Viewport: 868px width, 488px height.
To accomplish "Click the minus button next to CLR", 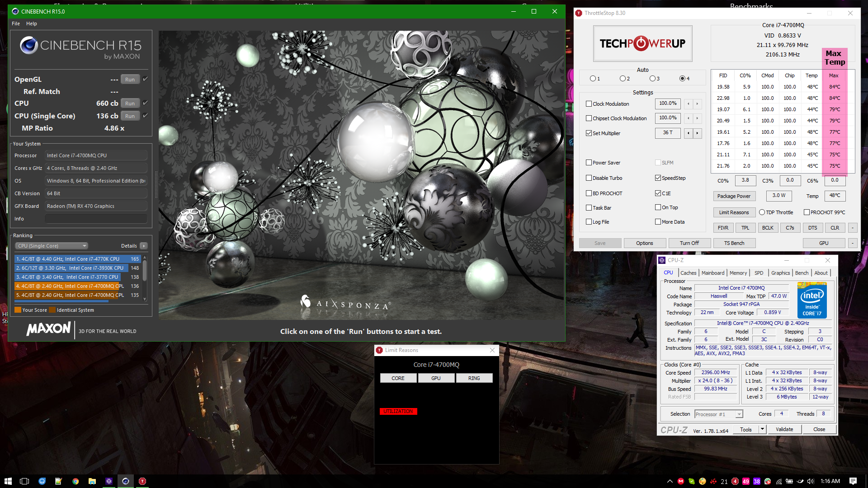I will click(852, 228).
